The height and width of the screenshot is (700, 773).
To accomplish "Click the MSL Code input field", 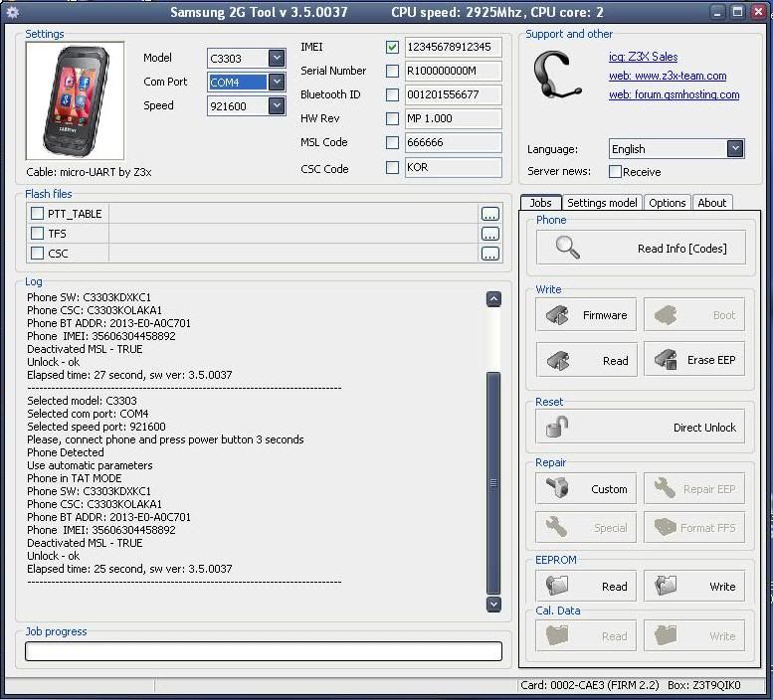I will tap(453, 142).
